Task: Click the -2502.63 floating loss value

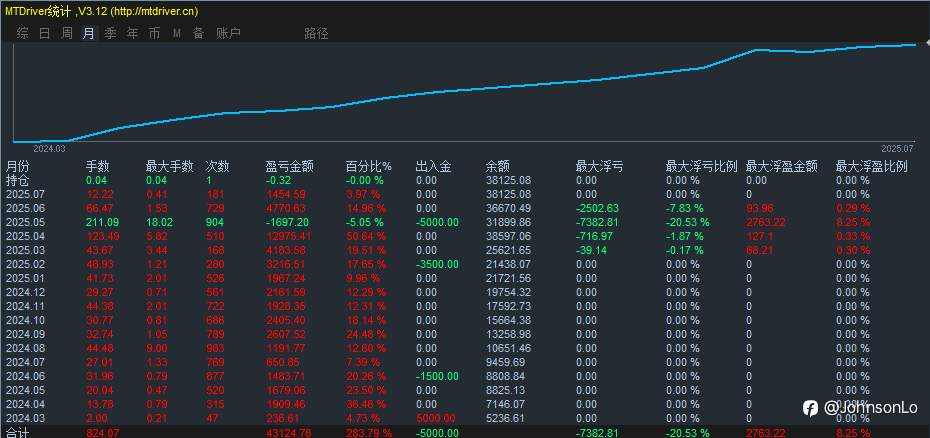Action: point(597,208)
